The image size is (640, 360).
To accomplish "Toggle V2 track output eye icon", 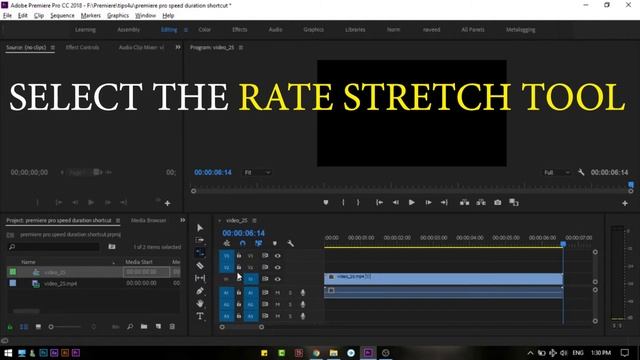I will click(278, 267).
